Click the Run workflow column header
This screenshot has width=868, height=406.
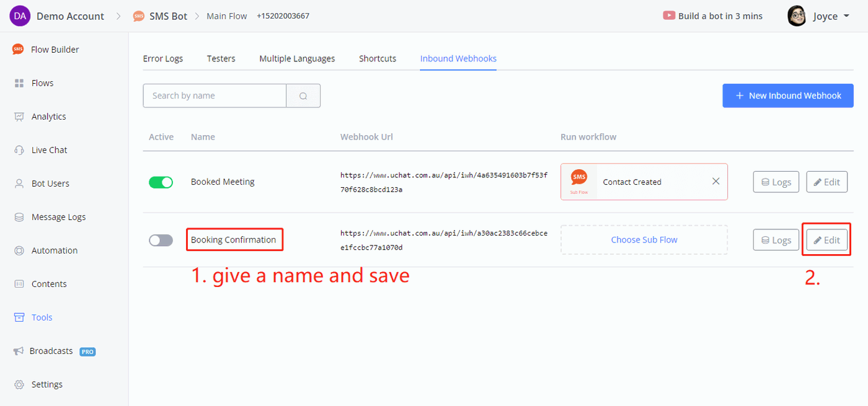point(588,137)
